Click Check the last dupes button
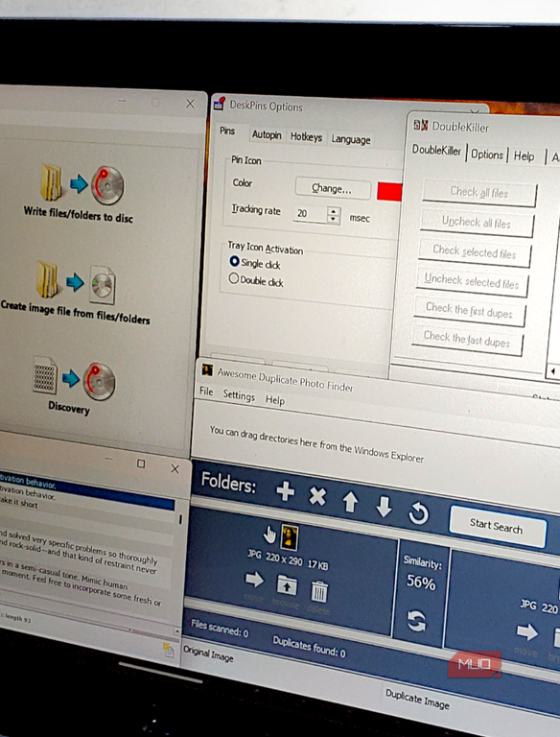 pos(467,340)
